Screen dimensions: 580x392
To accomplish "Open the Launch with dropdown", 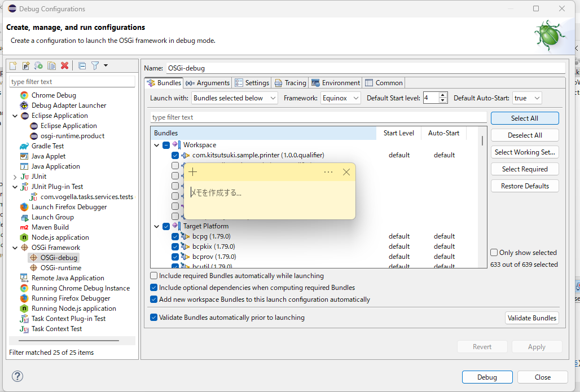I will click(235, 98).
